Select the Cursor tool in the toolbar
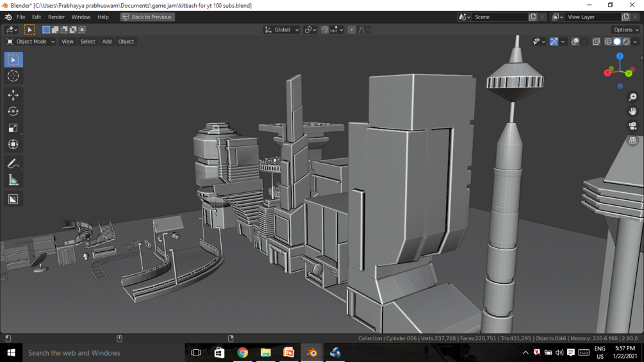This screenshot has height=362, width=644. point(13,76)
